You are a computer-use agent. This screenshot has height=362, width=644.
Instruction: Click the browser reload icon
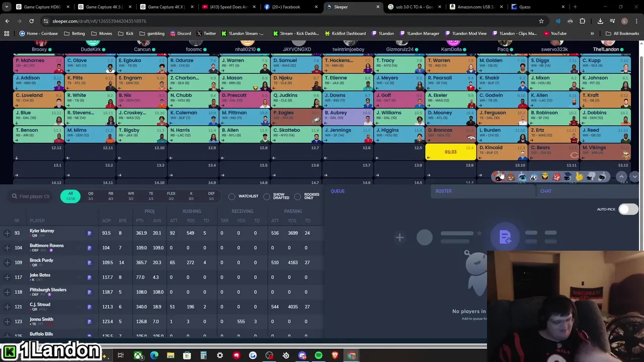(31, 21)
